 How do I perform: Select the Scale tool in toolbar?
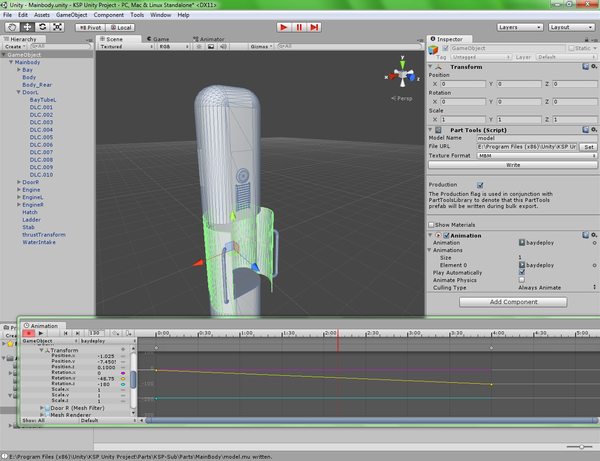[x=56, y=27]
